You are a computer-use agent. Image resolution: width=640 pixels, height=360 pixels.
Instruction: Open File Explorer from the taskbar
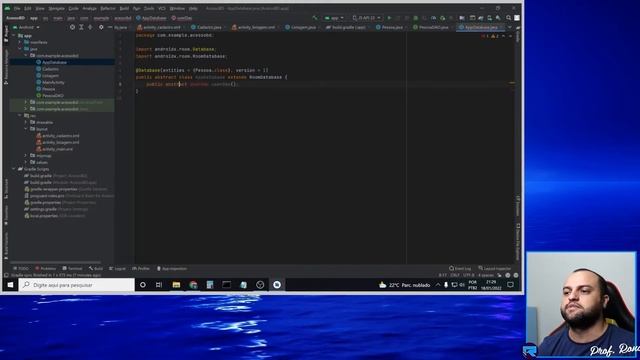(x=176, y=285)
